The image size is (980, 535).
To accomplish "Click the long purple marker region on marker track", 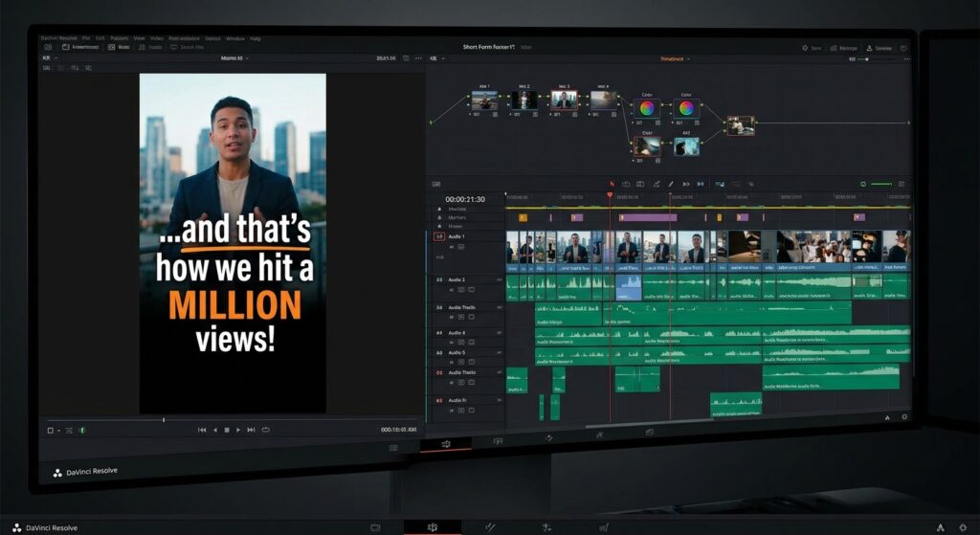I will (648, 217).
